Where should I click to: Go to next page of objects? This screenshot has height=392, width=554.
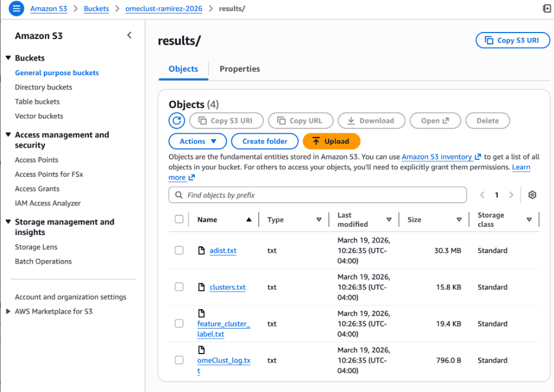point(511,195)
